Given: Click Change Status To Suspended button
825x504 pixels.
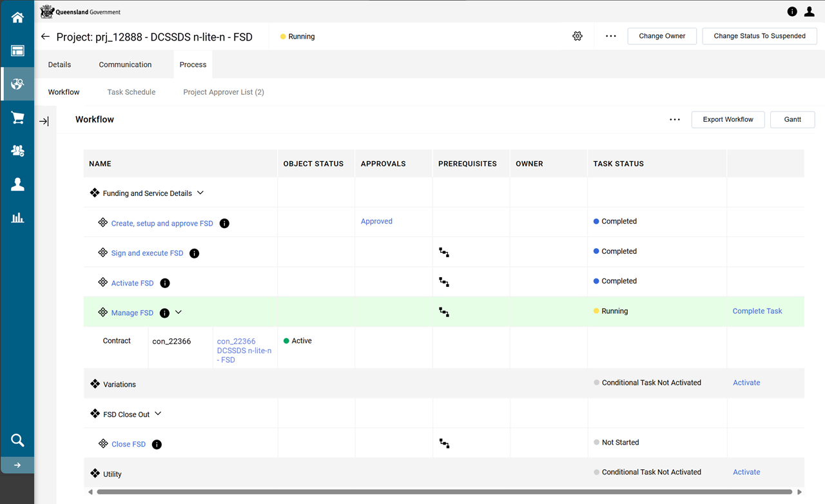Looking at the screenshot, I should click(759, 36).
